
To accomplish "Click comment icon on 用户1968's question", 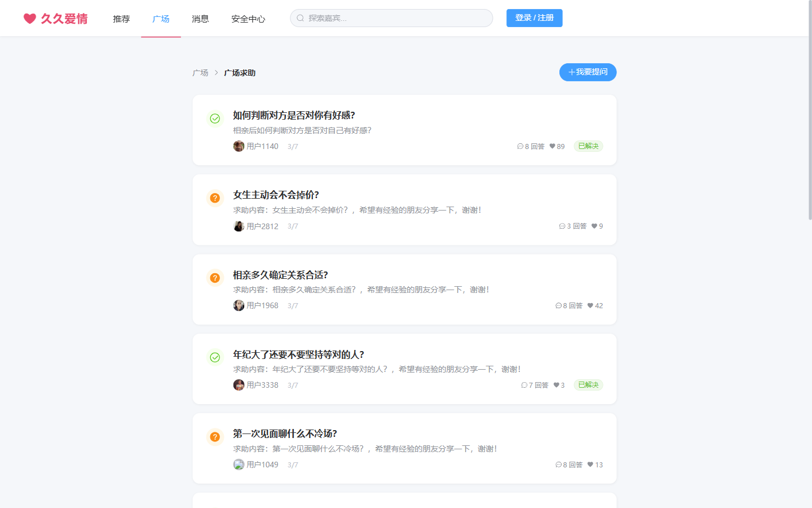I will click(x=558, y=305).
